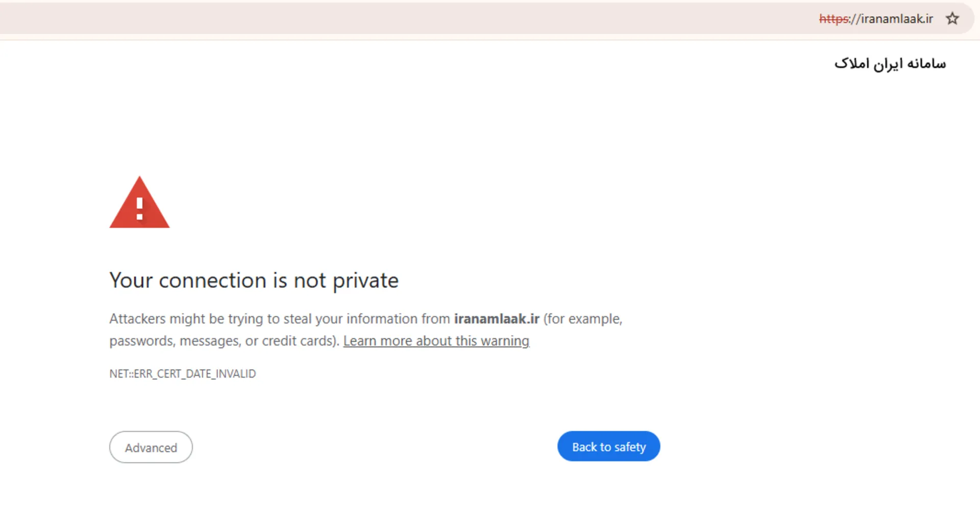Click the NET::ERR_CERT_DATE_INVALID error code text
This screenshot has width=980, height=510.
[182, 373]
